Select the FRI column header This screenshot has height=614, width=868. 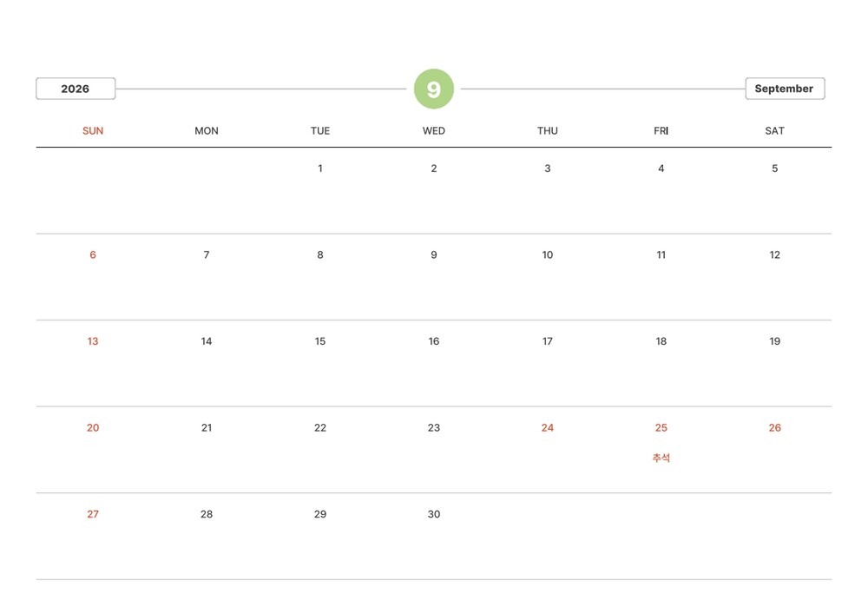coord(661,131)
